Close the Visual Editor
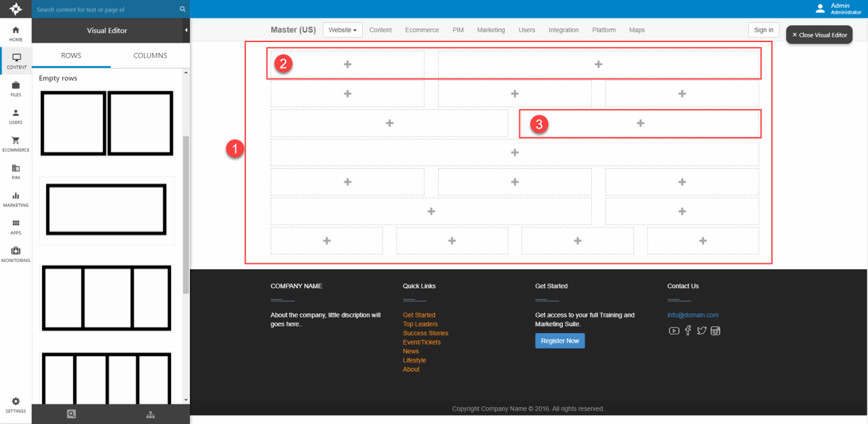Viewport: 868px width, 424px height. [819, 35]
